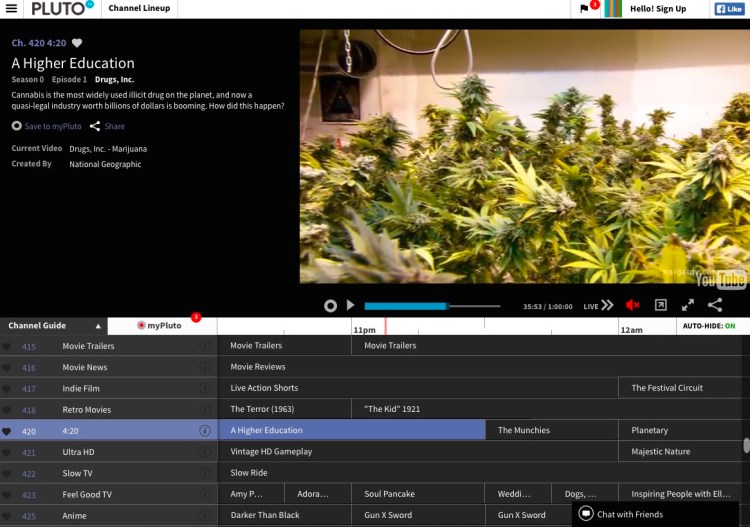Viewport: 750px width, 527px height.
Task: Click the record circle in player controls
Action: (330, 306)
